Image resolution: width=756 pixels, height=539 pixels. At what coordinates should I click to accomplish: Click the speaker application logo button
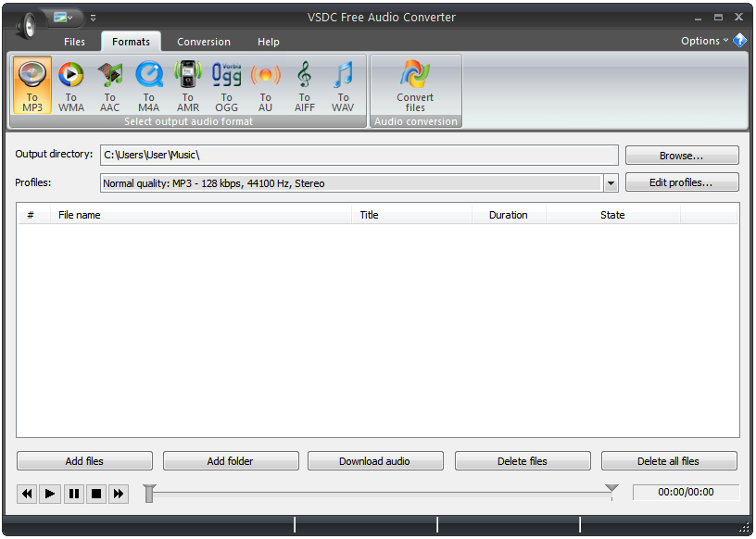point(26,25)
